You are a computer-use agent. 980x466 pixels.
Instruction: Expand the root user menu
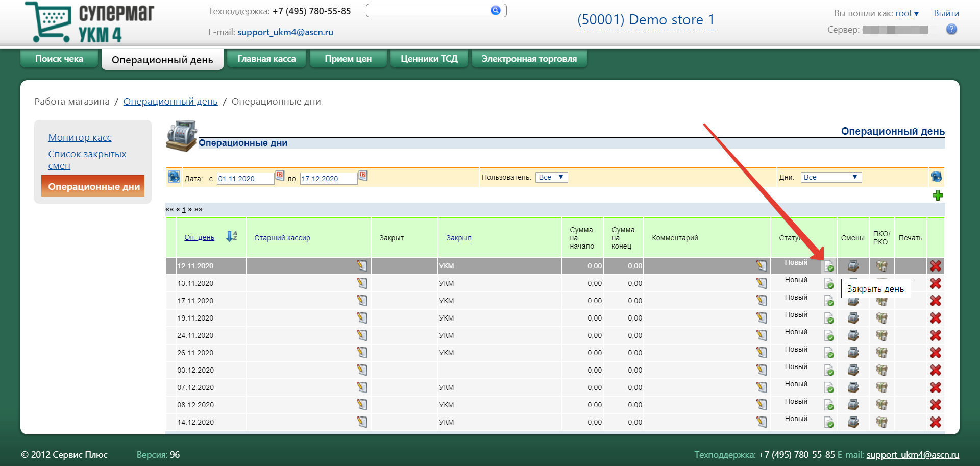907,14
